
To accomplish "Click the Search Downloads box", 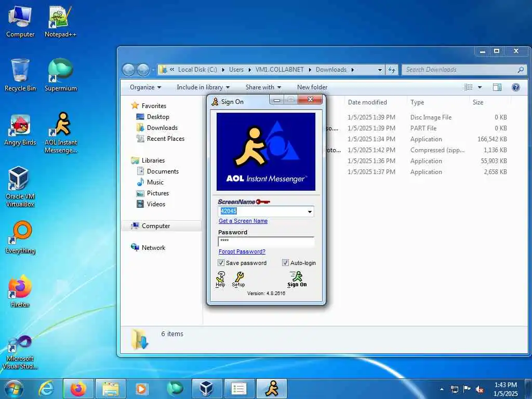I will click(464, 70).
